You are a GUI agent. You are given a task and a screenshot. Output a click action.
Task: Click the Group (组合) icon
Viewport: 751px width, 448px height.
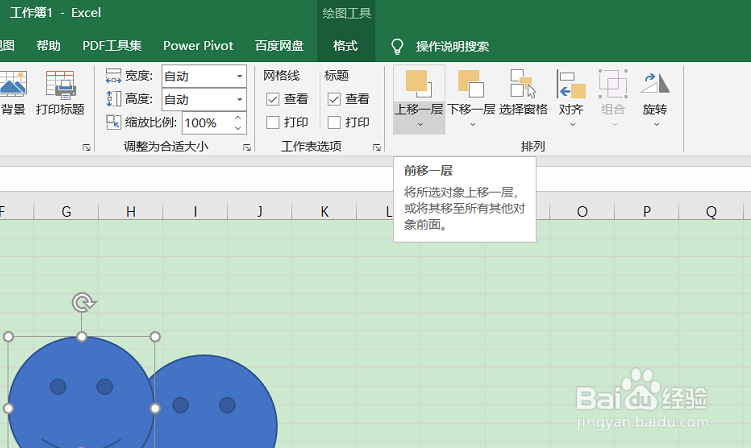(x=613, y=84)
